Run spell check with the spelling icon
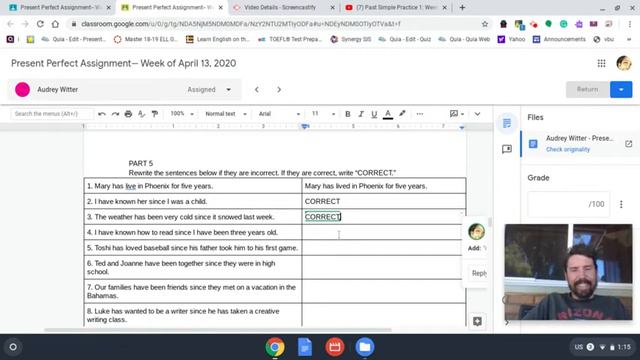The width and height of the screenshot is (640, 360). [141, 114]
